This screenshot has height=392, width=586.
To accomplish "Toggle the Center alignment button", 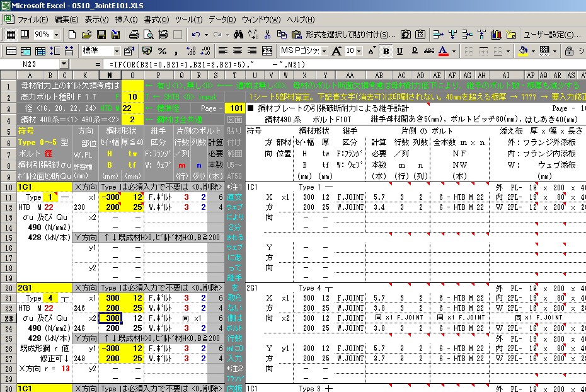I will 238,51.
